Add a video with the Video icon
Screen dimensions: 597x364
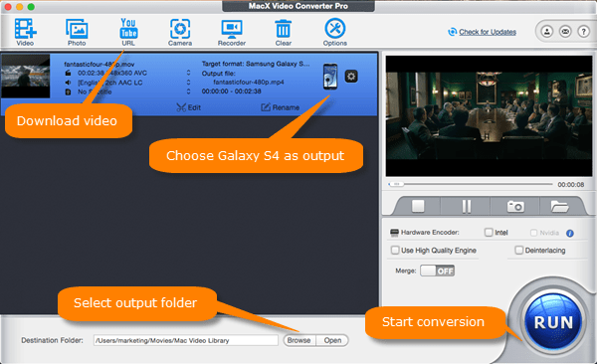coord(25,32)
